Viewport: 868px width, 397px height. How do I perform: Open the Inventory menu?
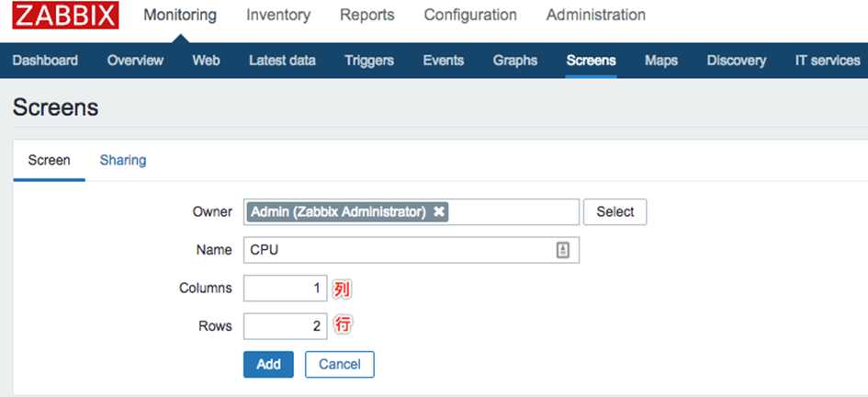coord(278,15)
